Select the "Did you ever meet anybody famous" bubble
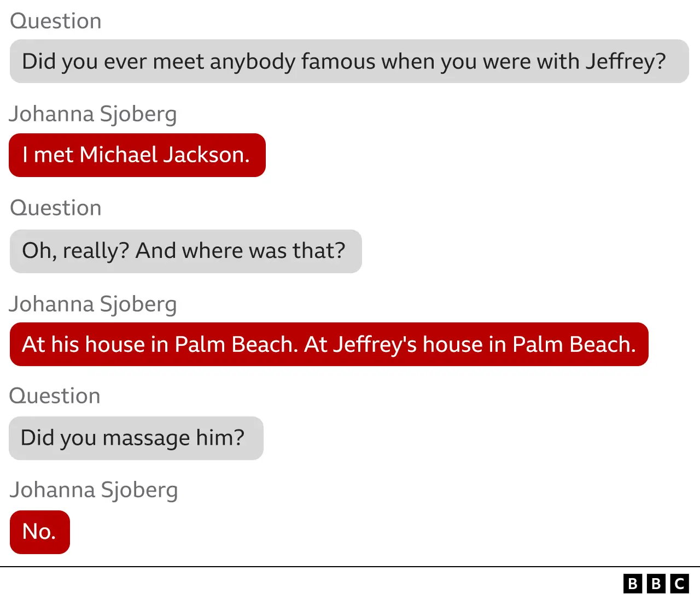The width and height of the screenshot is (700, 600). [349, 61]
